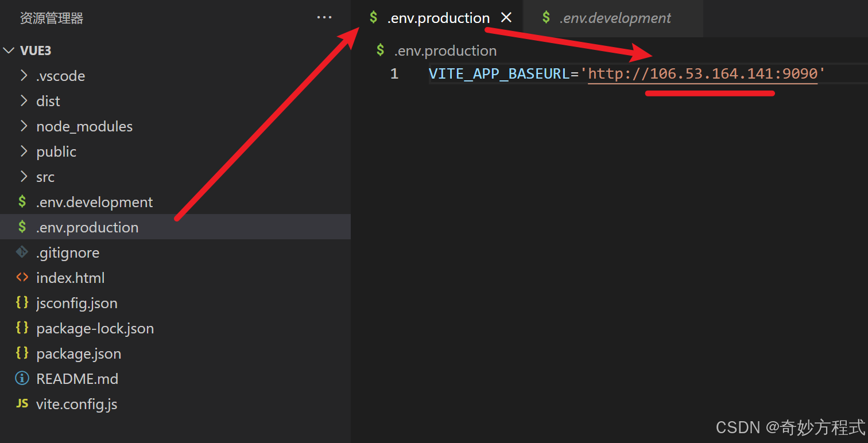Expand the src folder chevron
Image resolution: width=868 pixels, height=443 pixels.
tap(24, 177)
